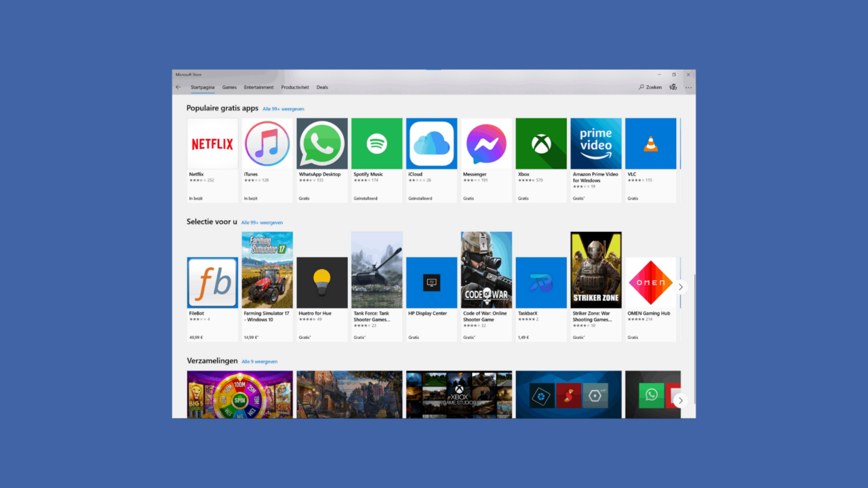Open the user profile icon
The image size is (868, 488).
pyautogui.click(x=673, y=87)
